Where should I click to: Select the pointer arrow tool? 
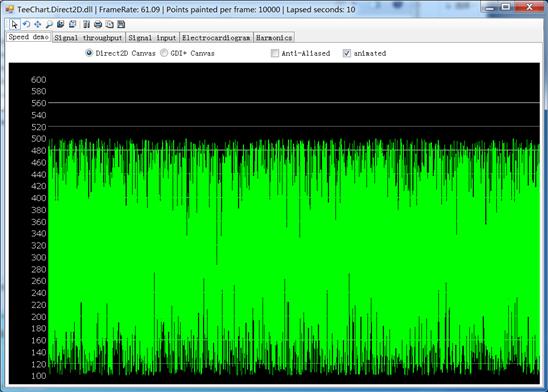[14, 24]
